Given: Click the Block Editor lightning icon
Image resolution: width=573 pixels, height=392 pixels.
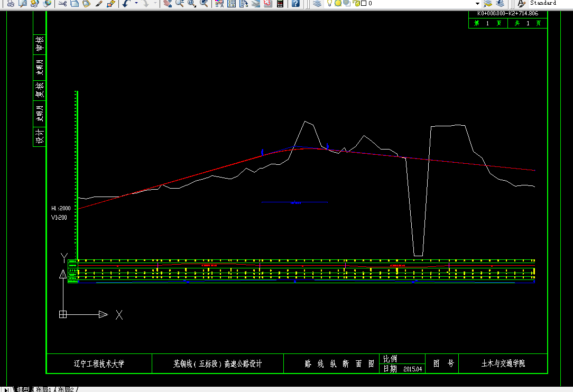Looking at the screenshot, I should (x=110, y=3).
